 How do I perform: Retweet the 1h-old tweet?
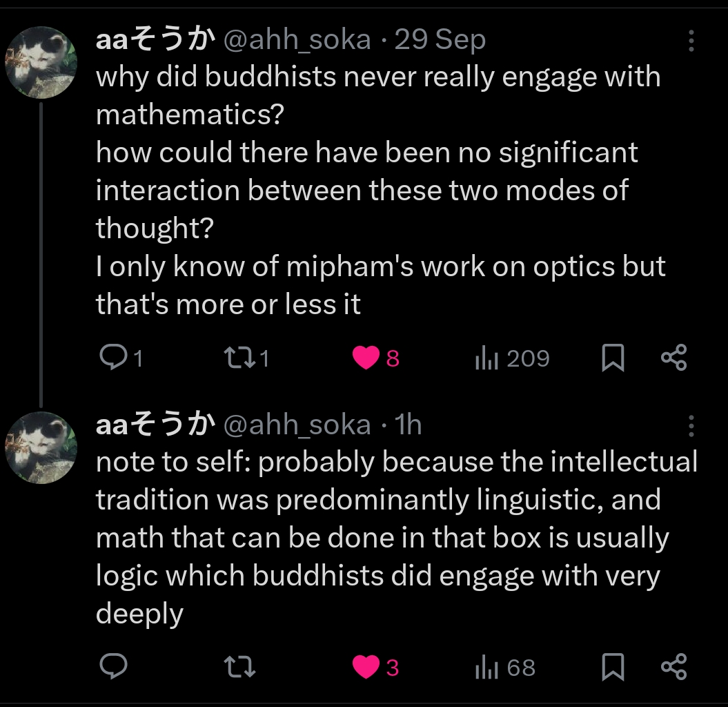241,667
